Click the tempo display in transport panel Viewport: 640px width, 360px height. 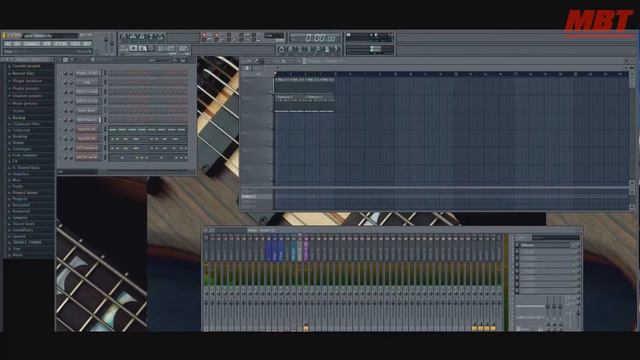[x=167, y=49]
